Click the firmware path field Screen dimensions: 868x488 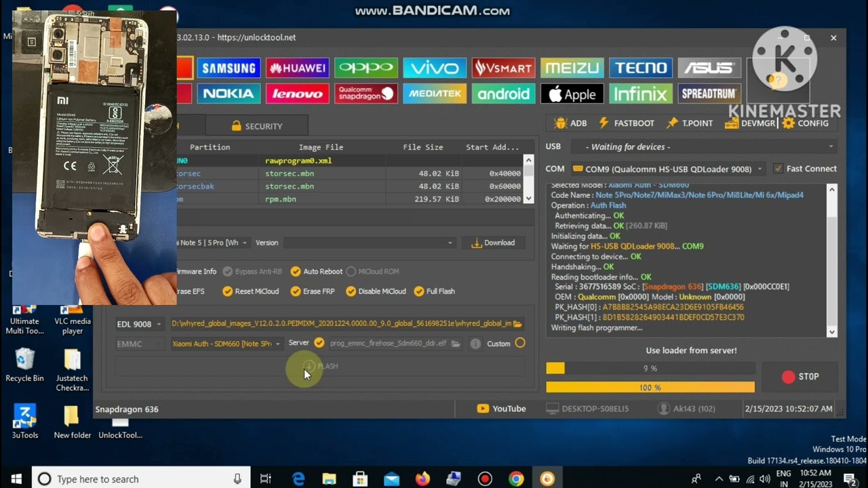(341, 324)
